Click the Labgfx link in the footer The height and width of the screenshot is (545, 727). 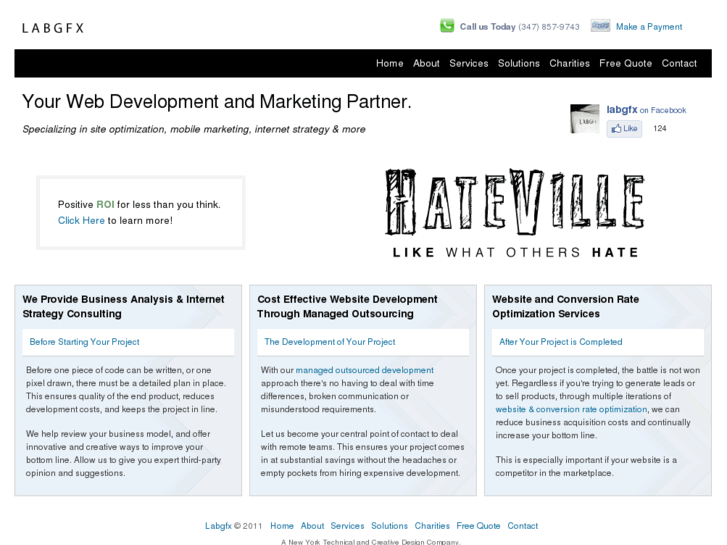click(218, 526)
